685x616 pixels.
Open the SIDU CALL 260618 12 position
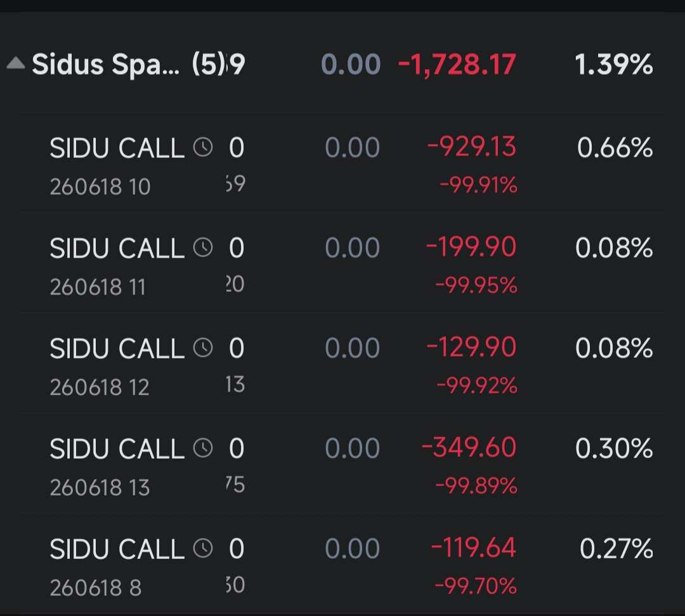click(342, 363)
